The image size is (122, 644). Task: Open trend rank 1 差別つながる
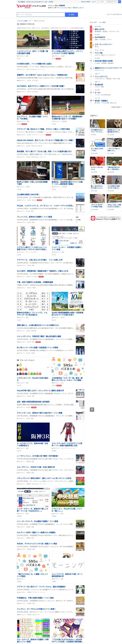click(x=99, y=29)
